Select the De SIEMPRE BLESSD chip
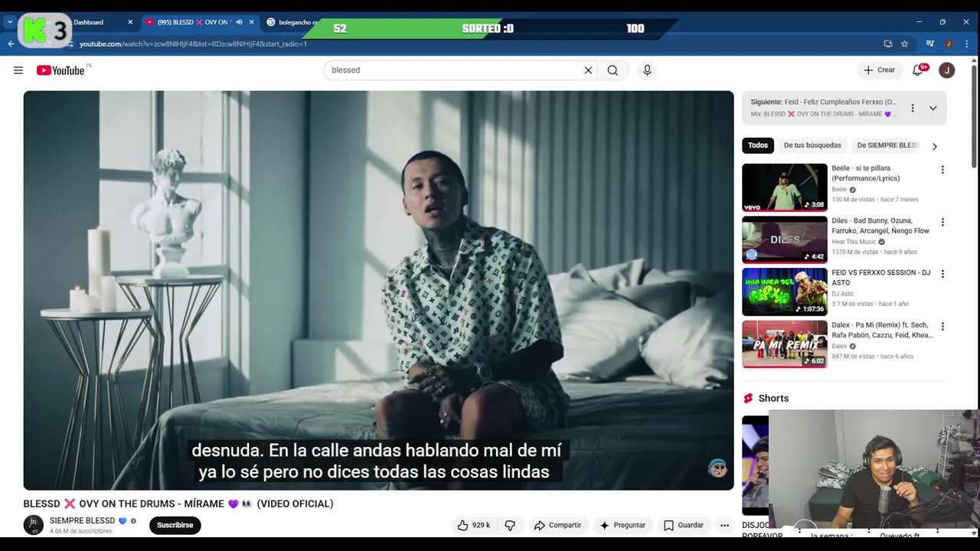 [887, 145]
